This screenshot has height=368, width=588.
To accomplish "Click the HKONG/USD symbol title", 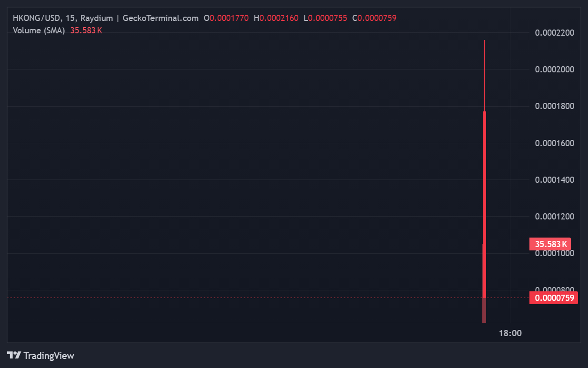I will pos(37,18).
